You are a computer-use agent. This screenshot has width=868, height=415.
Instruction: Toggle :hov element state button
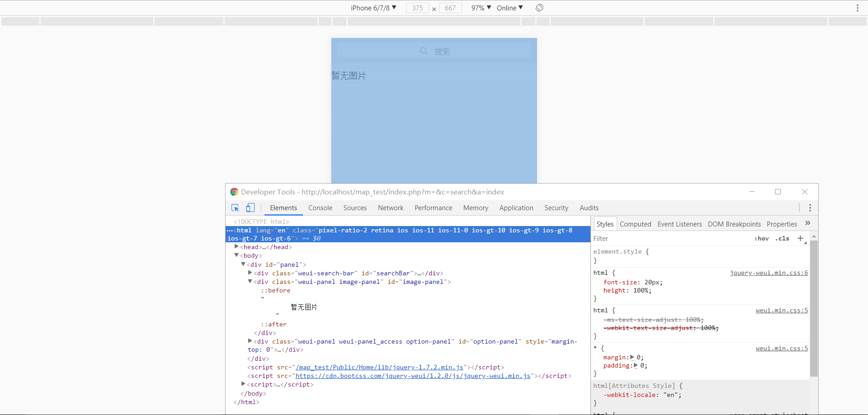[x=762, y=238]
